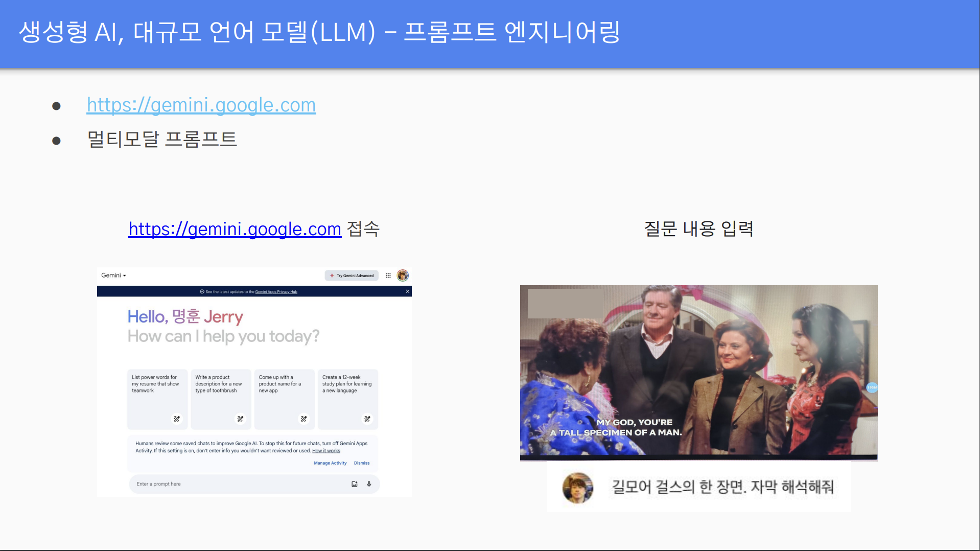Click the Gemini account profile avatar
Screen dimensions: 980x551
(x=403, y=275)
